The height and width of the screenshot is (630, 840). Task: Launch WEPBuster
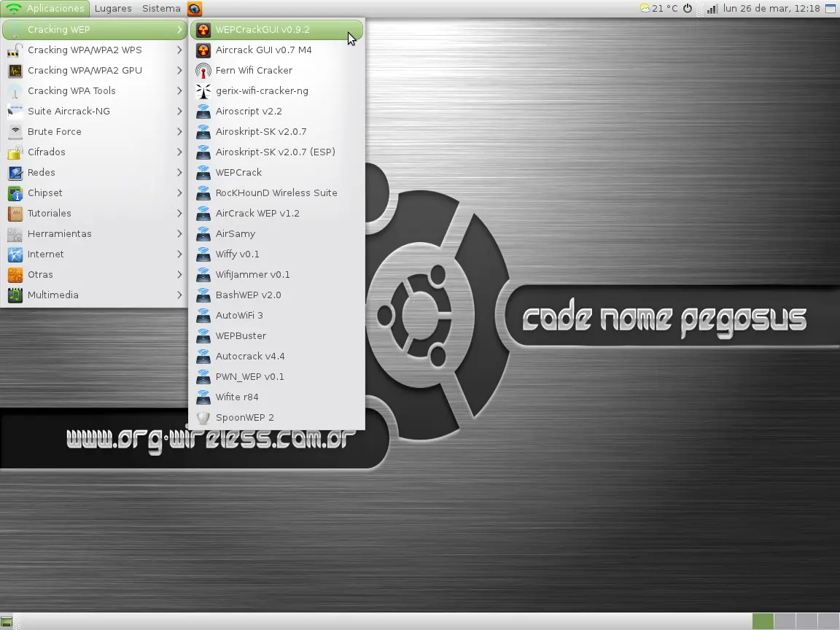point(276,335)
